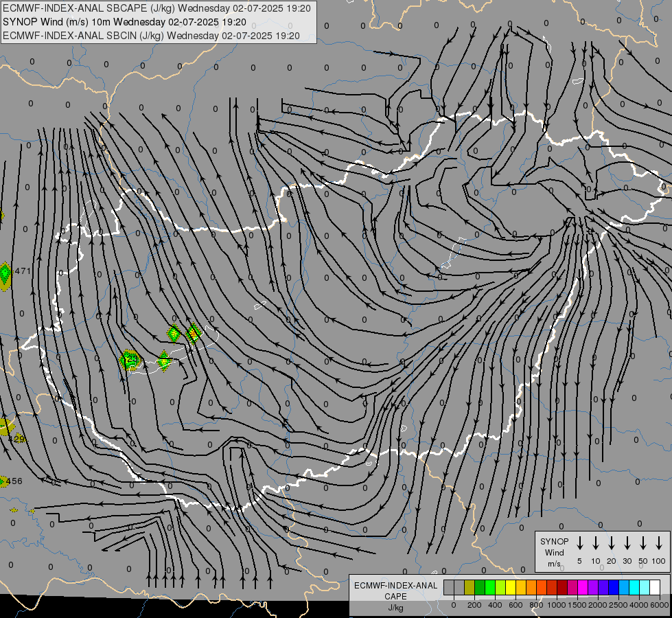The image size is (672, 618).
Task: Click the m/s unit label in wind legend
Action: (x=554, y=564)
